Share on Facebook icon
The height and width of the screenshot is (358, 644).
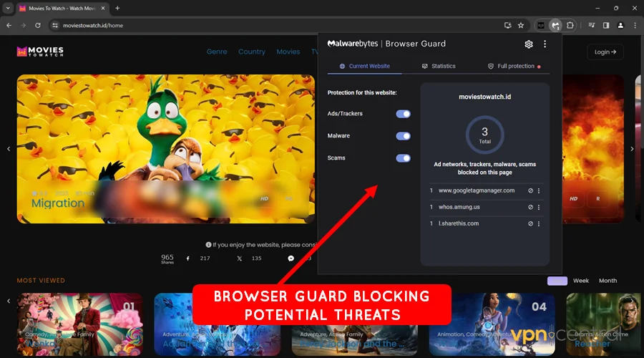[x=188, y=258]
